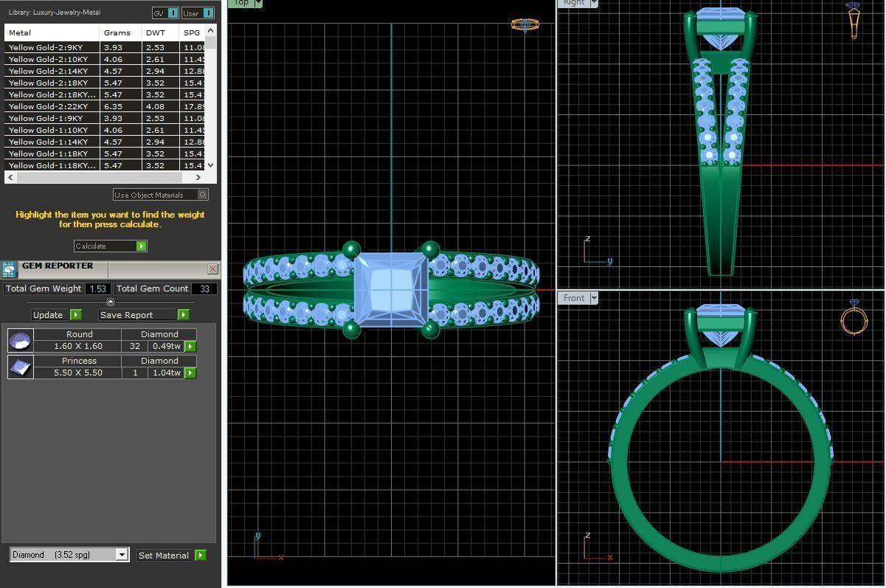Click green arrow next to 0.49tw
Screen dimensions: 886x588
190,346
